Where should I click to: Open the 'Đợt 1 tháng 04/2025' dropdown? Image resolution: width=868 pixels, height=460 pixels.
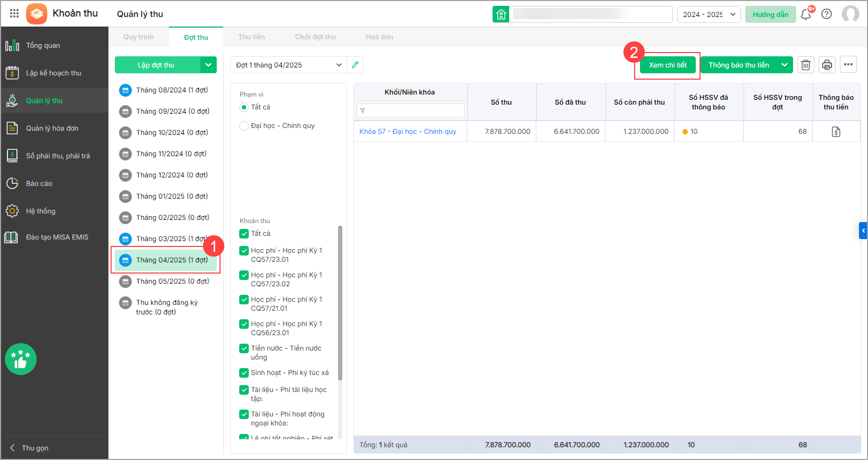pyautogui.click(x=289, y=65)
